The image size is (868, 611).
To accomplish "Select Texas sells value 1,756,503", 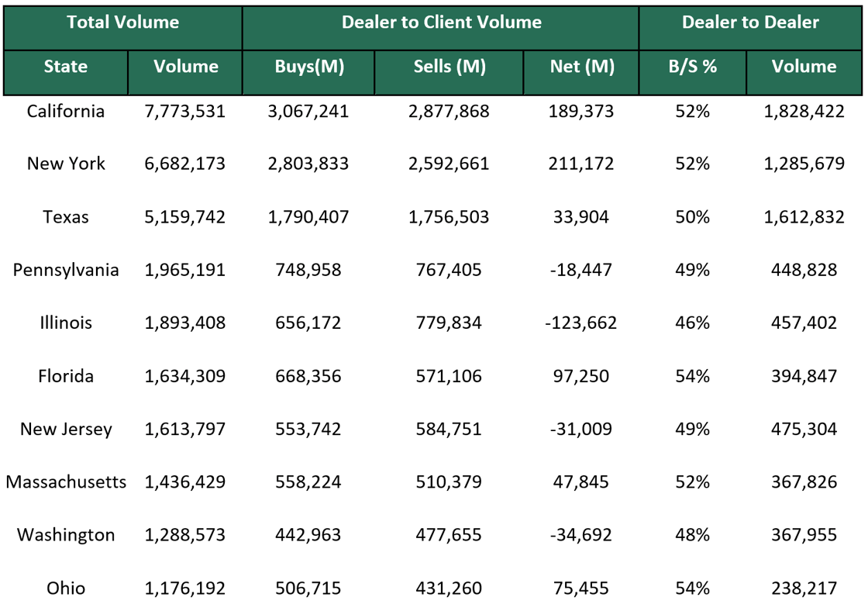I will click(449, 217).
